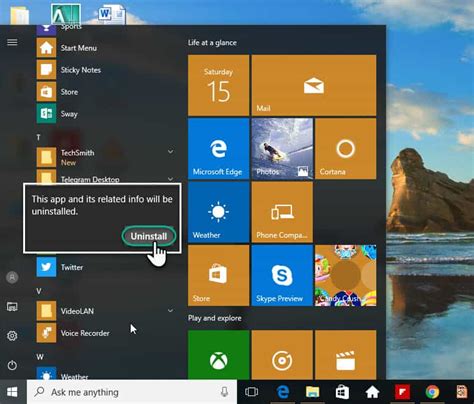Open the home icon on the taskbar
Viewport: 474px width, 404px height.
pos(372,392)
